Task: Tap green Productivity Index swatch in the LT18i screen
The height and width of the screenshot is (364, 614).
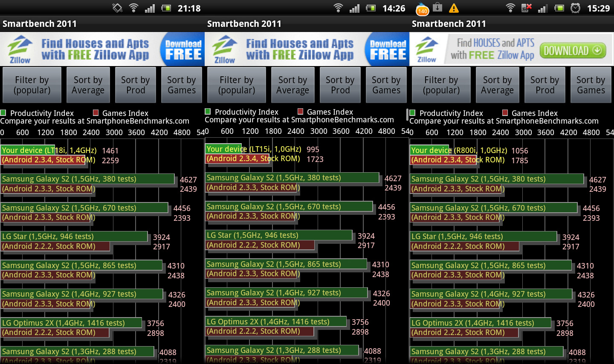Action: [x=3, y=113]
